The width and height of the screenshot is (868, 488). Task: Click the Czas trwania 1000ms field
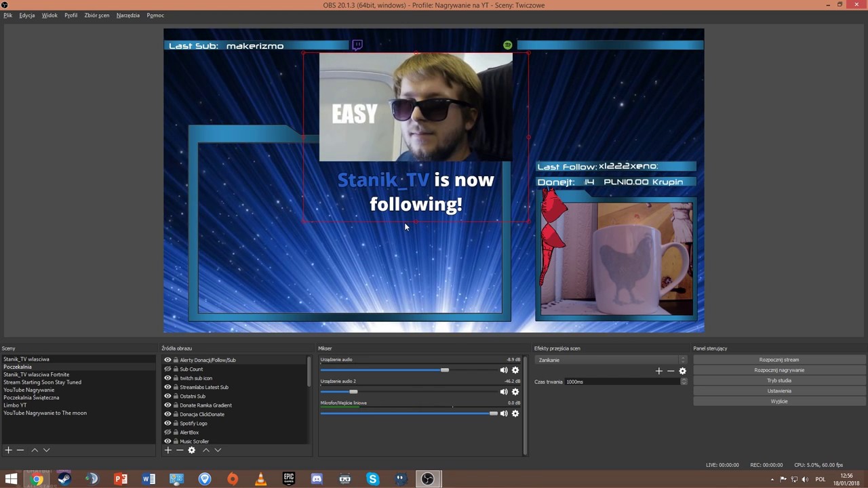(622, 382)
